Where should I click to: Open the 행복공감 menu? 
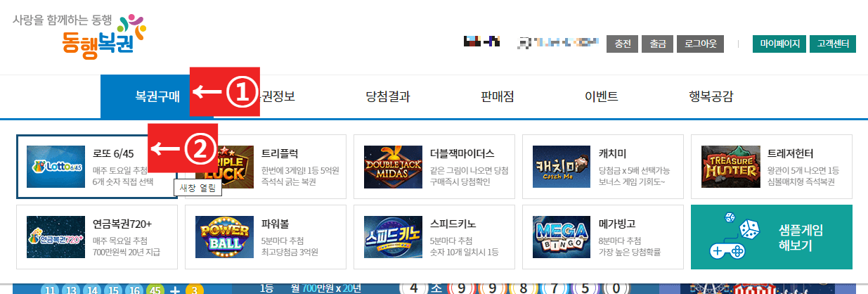tap(711, 97)
